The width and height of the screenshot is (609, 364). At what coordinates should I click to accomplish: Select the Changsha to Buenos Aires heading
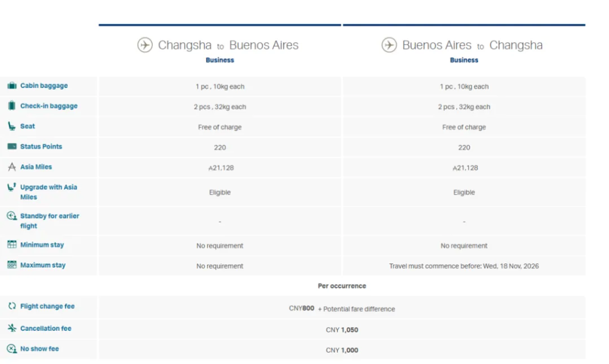(x=228, y=45)
